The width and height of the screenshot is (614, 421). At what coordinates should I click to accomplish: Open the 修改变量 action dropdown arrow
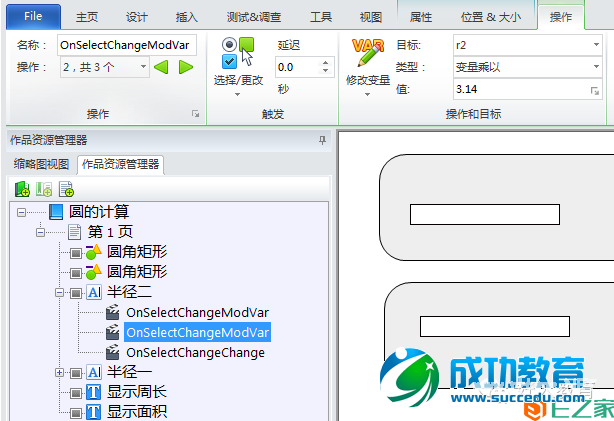(x=367, y=94)
